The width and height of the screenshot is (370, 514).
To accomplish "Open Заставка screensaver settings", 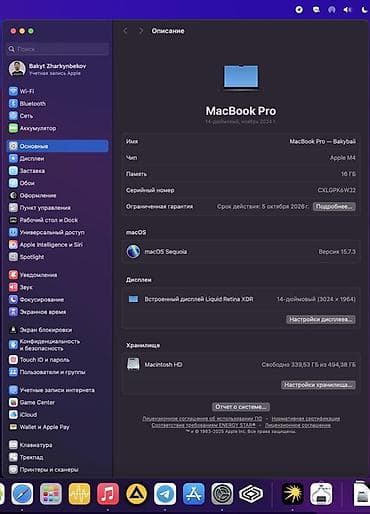I will (57, 171).
